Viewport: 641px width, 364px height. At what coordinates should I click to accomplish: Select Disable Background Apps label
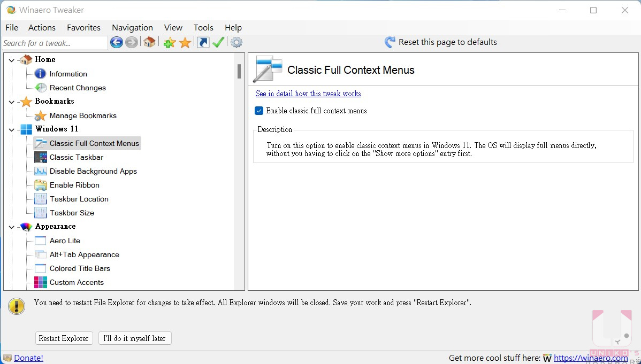pos(93,171)
